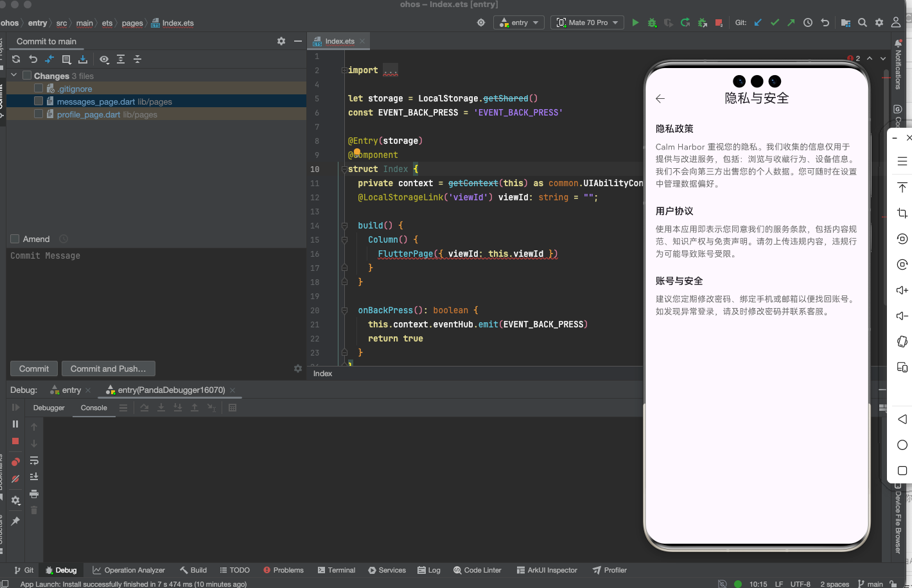Click the Git push arrow icon
The height and width of the screenshot is (588, 912).
coord(791,22)
